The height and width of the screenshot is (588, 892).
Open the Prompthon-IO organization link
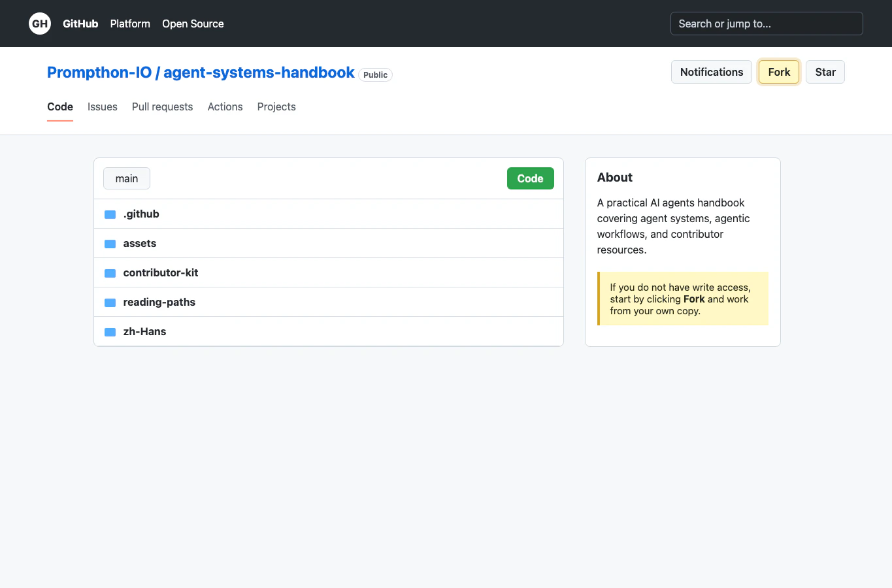pos(99,73)
